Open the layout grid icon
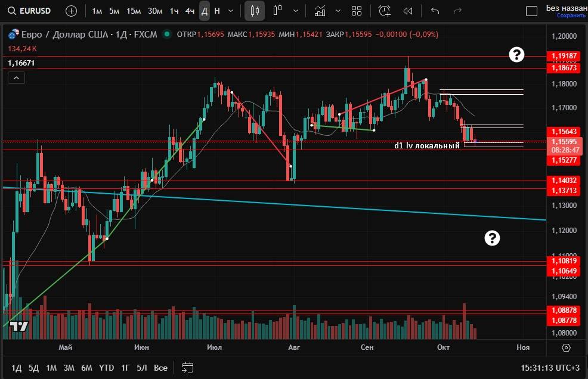 (357, 11)
